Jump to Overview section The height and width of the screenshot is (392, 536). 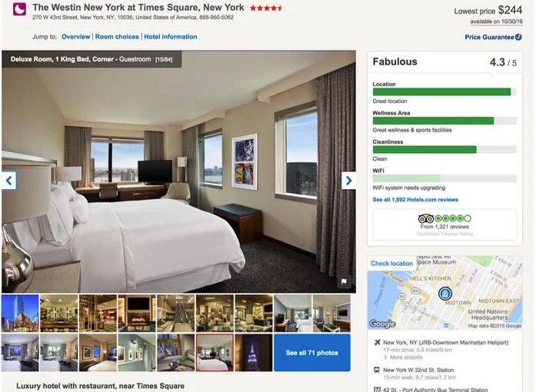[76, 37]
